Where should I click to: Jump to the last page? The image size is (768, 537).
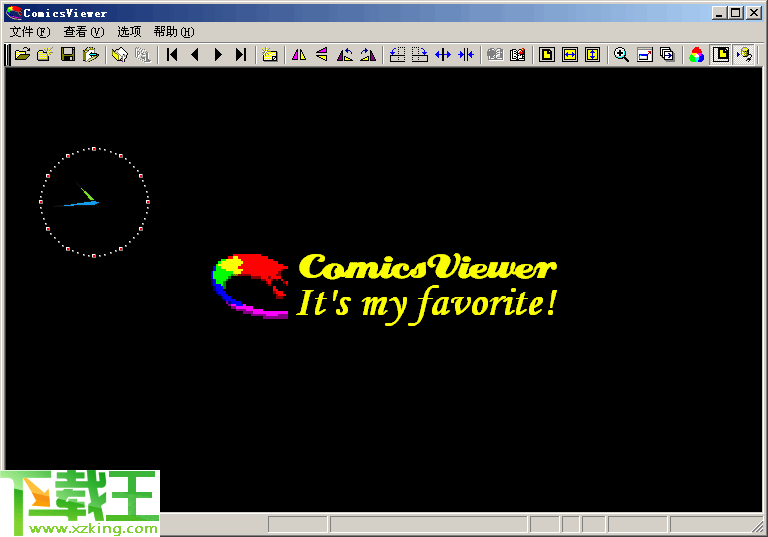240,54
